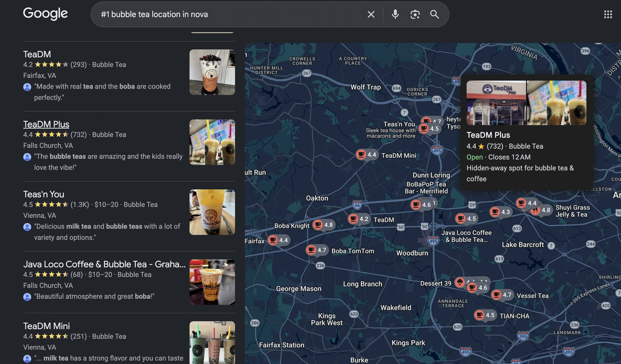Select Fairfax 4.4 map pin
Image resolution: width=621 pixels, height=364 pixels.
coord(279,240)
